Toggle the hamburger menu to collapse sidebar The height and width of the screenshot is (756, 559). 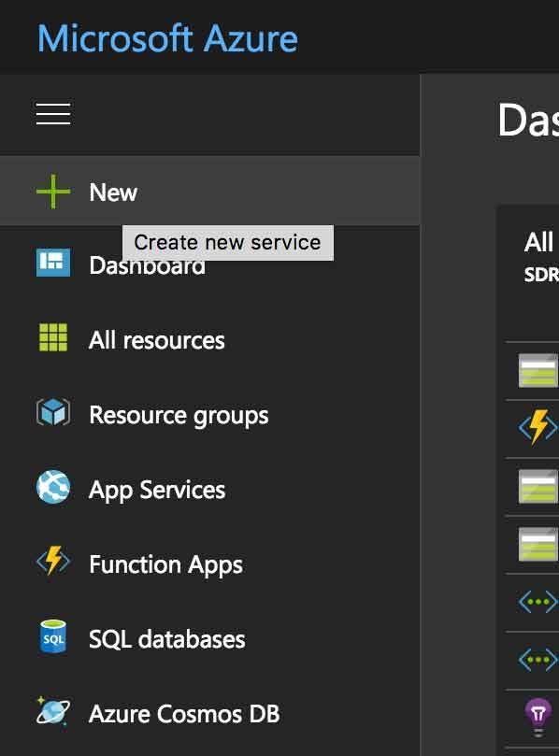53,114
